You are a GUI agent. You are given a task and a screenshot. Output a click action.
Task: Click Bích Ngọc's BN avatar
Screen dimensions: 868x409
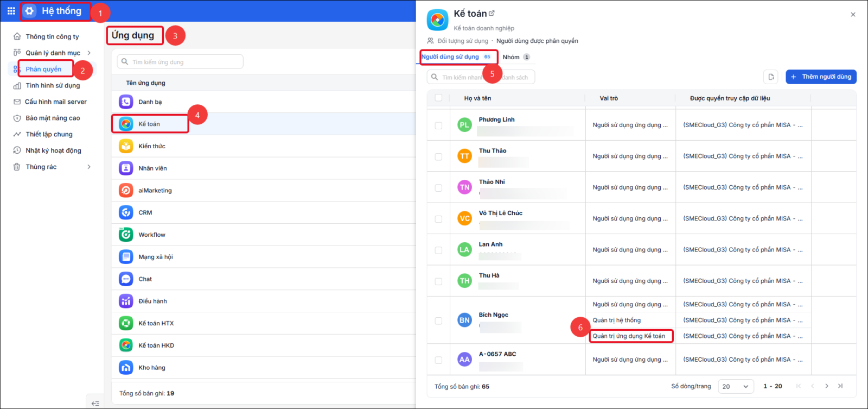[x=464, y=320]
